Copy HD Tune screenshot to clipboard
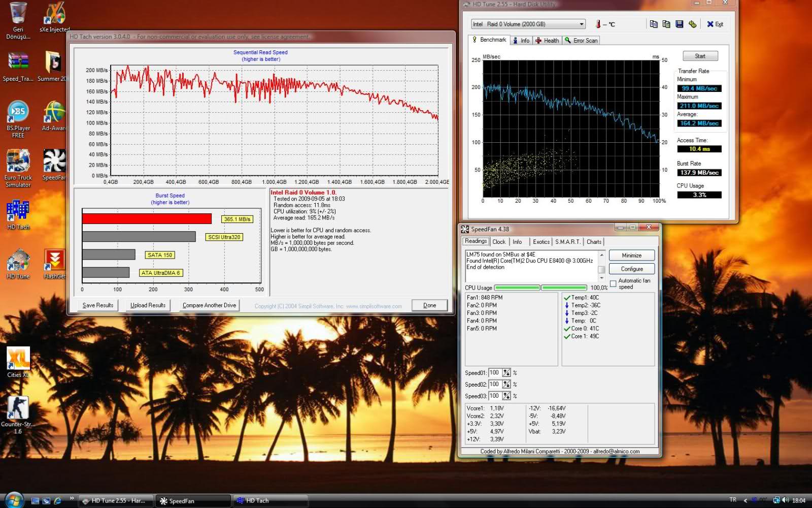 coord(666,24)
